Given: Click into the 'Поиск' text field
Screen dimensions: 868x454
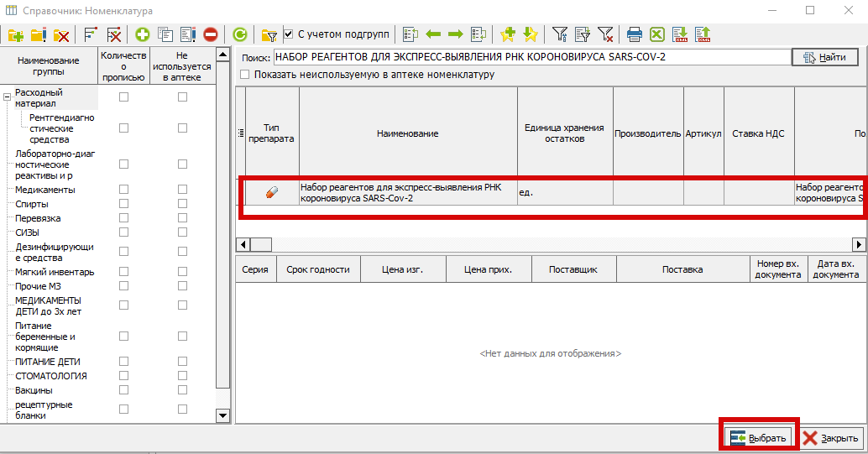Looking at the screenshot, I should pos(531,57).
